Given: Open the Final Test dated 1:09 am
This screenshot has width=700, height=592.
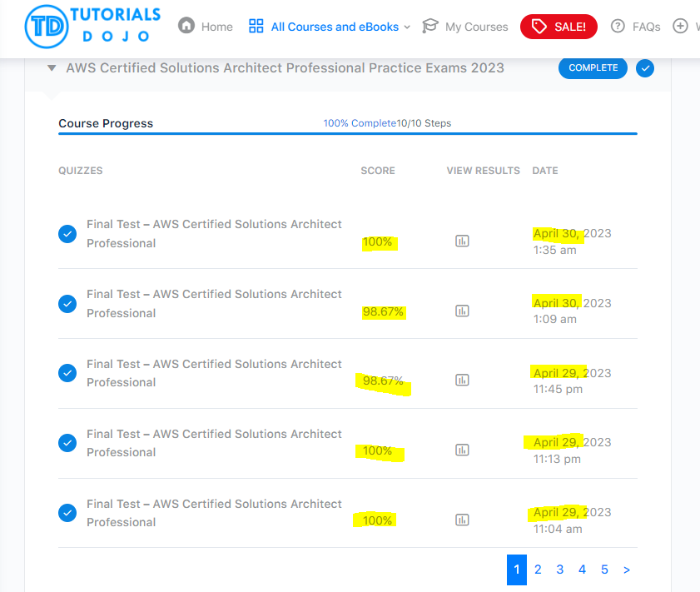Looking at the screenshot, I should 214,304.
